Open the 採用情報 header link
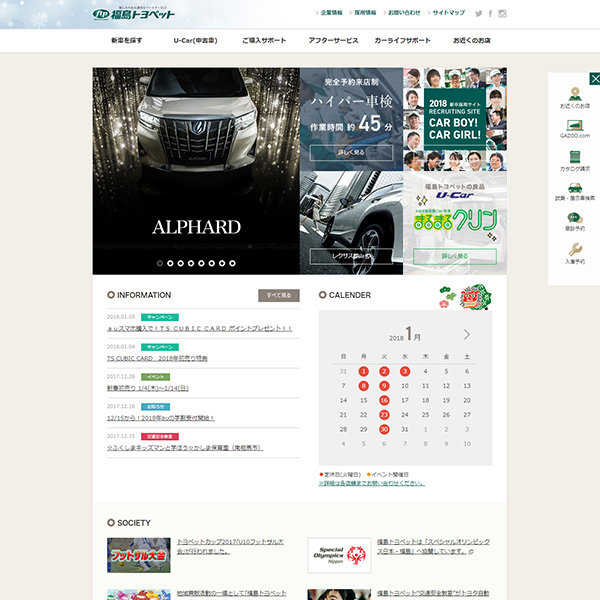The width and height of the screenshot is (600, 600). pyautogui.click(x=363, y=13)
